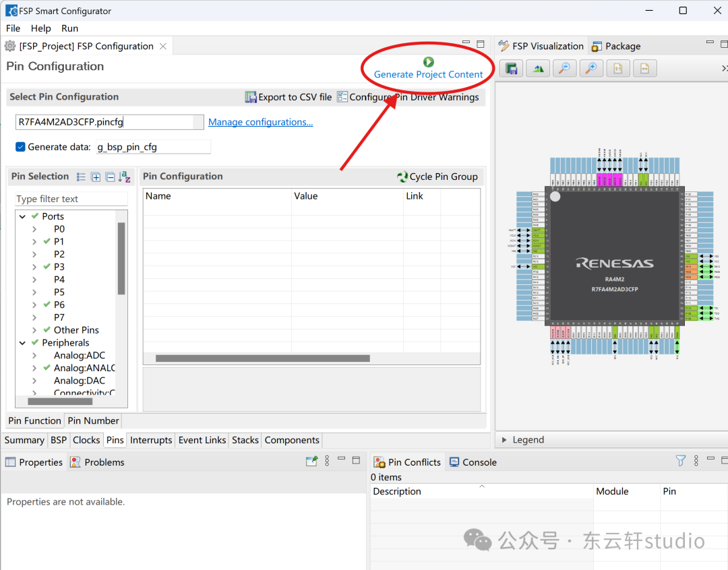Click the Manage configurations link
Viewport: 728px width, 570px height.
[260, 122]
